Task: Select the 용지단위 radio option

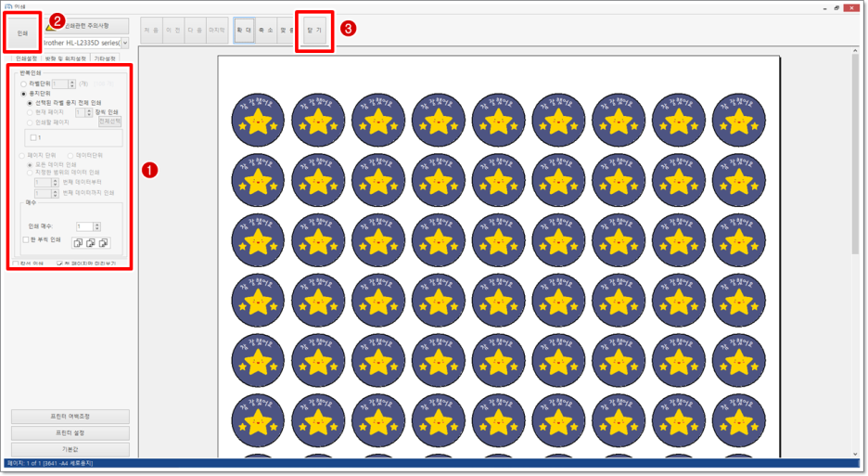Action: pyautogui.click(x=24, y=94)
